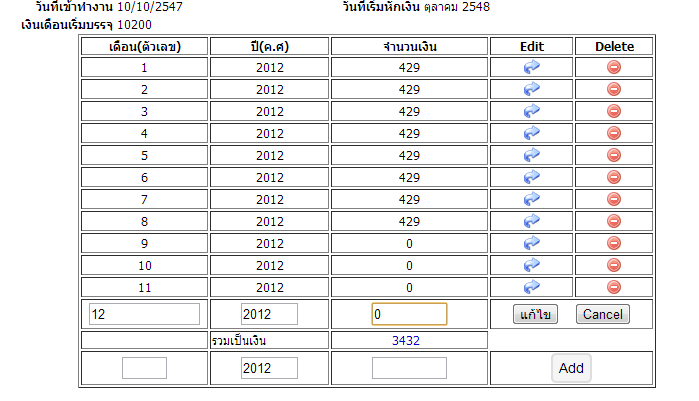Viewport: 699px width, 401px height.
Task: Click the month cell showing 5
Action: click(144, 155)
